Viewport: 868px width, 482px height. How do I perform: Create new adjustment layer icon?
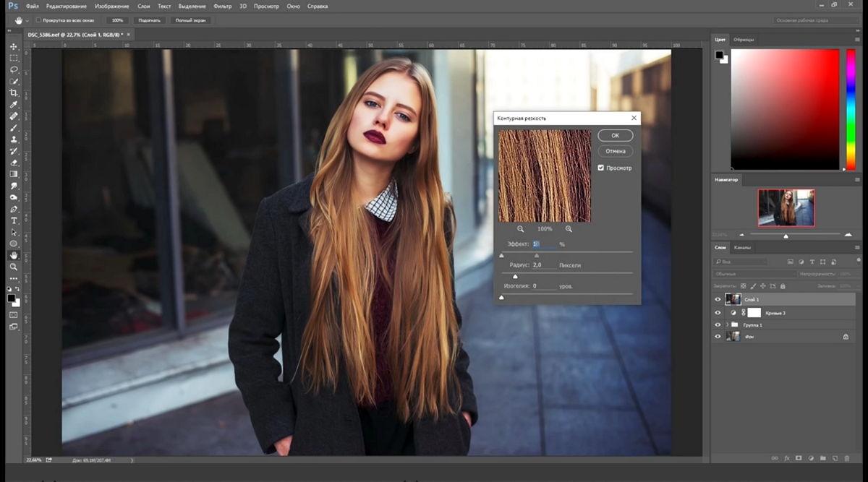[811, 457]
